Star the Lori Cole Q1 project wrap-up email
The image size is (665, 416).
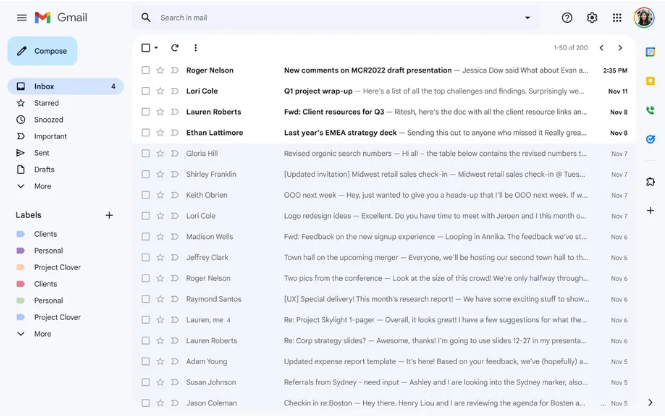(x=160, y=91)
